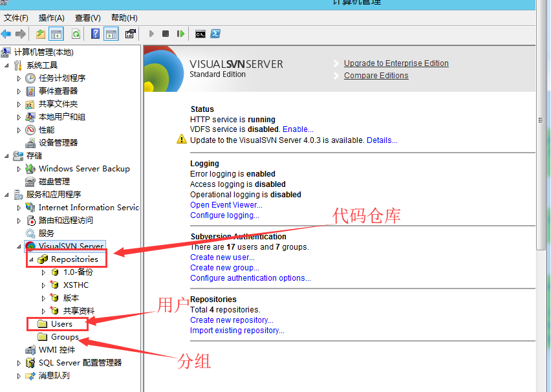Expand the Windows Server Backup node
Viewport: 551px width, 392px height.
coord(19,169)
